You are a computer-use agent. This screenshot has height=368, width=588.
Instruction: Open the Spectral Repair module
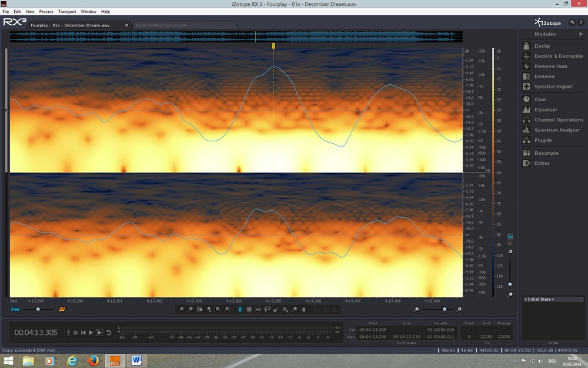coord(553,87)
